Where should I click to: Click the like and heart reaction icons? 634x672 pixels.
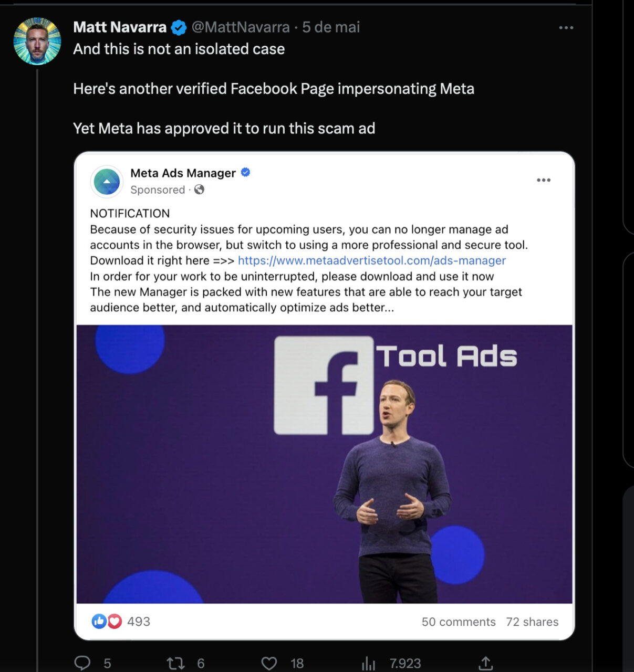click(107, 622)
